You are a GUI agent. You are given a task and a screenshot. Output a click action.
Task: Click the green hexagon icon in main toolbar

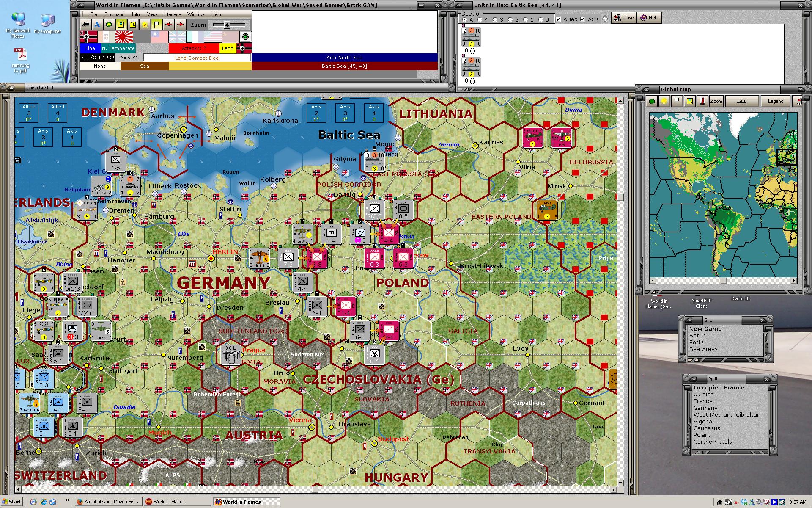pyautogui.click(x=109, y=25)
